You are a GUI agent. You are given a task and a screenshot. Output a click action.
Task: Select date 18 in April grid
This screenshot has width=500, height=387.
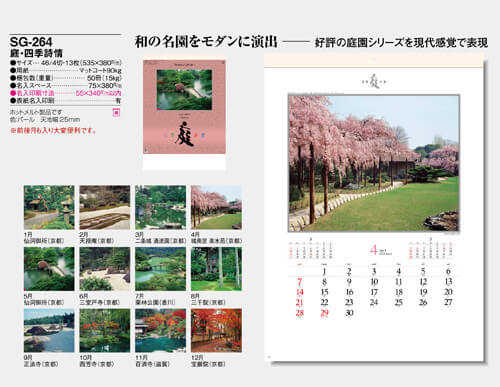click(x=399, y=292)
